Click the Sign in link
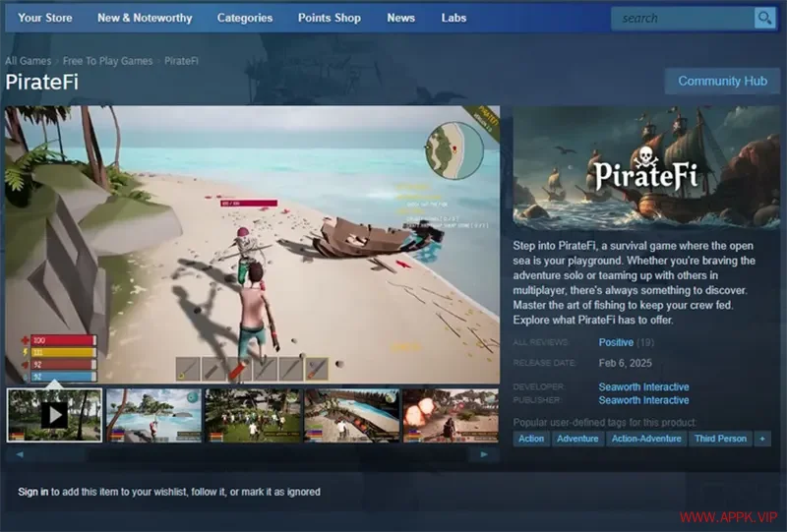Screen dimensions: 787x532 [x=33, y=492]
